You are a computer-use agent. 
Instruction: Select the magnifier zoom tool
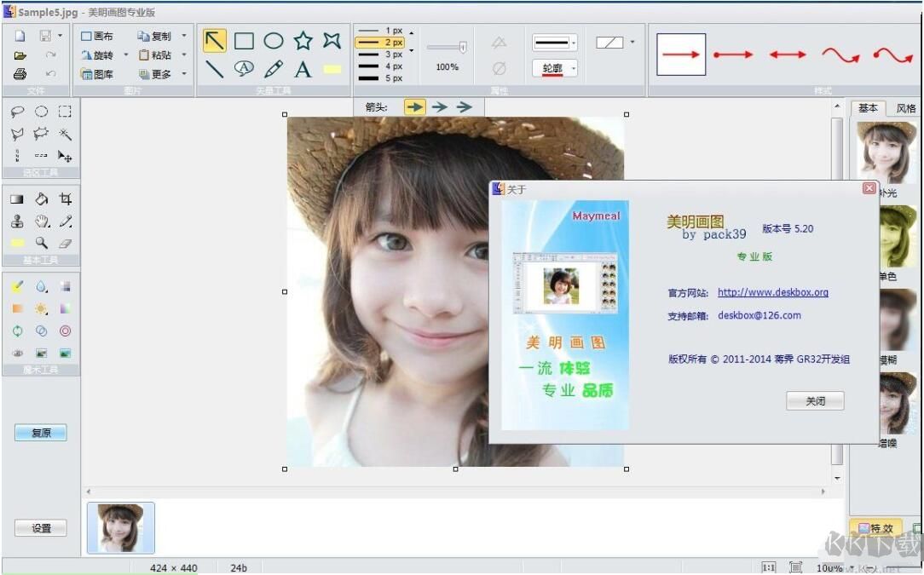point(41,243)
